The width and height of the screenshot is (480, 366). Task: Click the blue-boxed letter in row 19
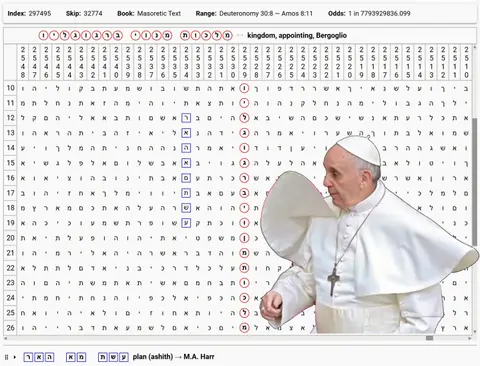pyautogui.click(x=186, y=223)
